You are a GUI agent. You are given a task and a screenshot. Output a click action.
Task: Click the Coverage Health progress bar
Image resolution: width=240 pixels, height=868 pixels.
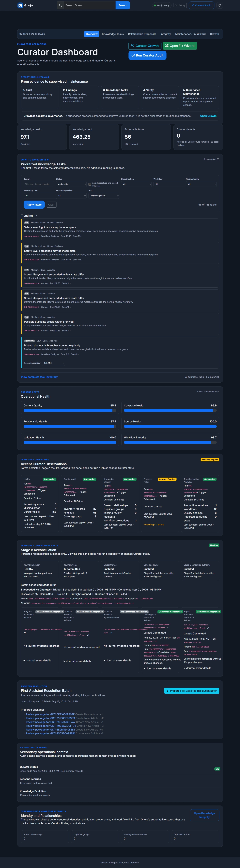click(x=170, y=410)
